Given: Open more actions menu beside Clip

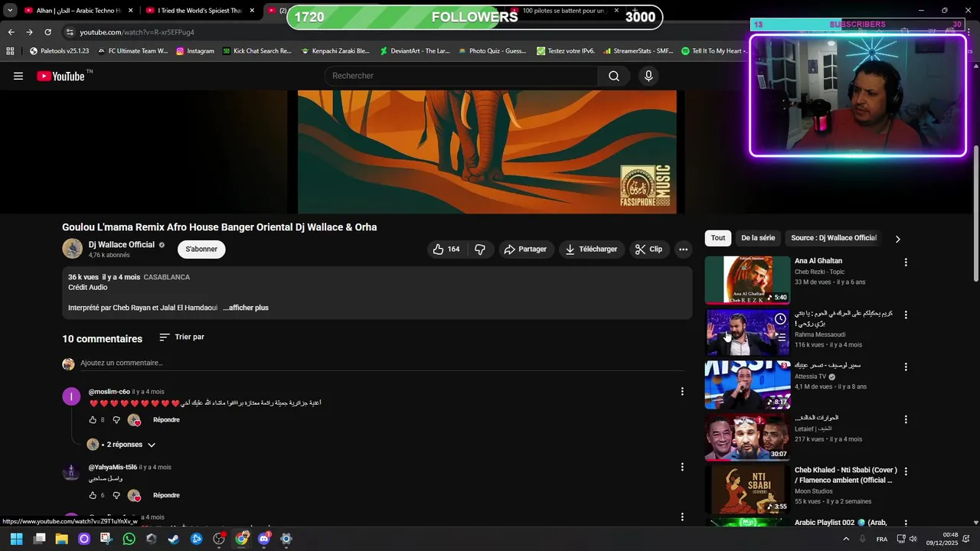Looking at the screenshot, I should click(x=683, y=249).
